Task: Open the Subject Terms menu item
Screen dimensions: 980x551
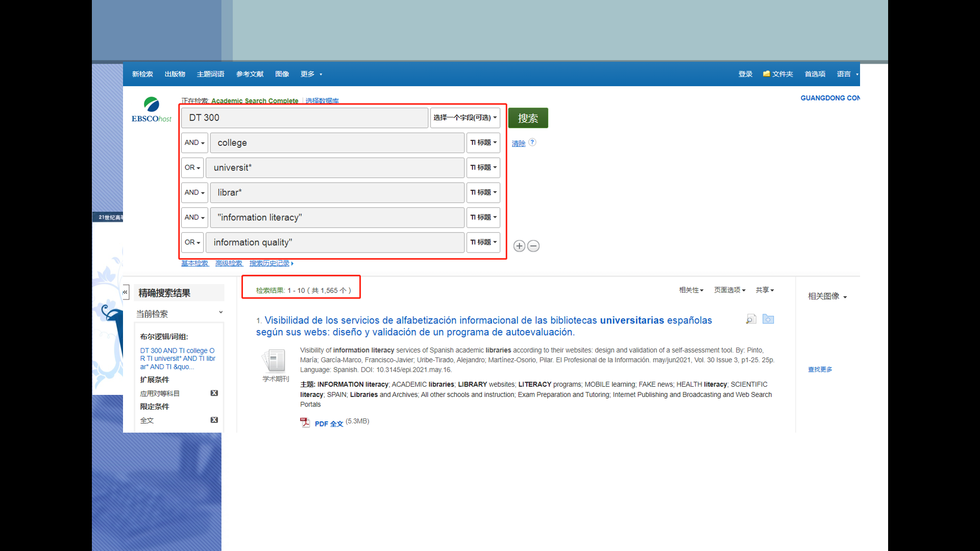Action: pyautogui.click(x=211, y=74)
